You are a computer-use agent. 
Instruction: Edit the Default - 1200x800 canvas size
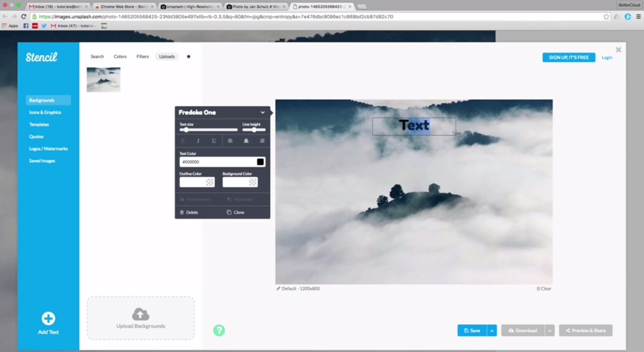pos(298,288)
